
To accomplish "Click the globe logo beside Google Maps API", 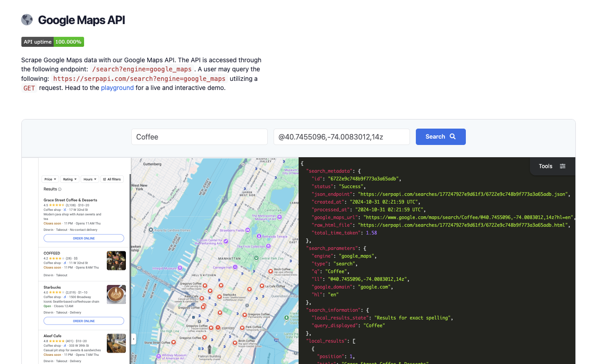I will [x=27, y=20].
